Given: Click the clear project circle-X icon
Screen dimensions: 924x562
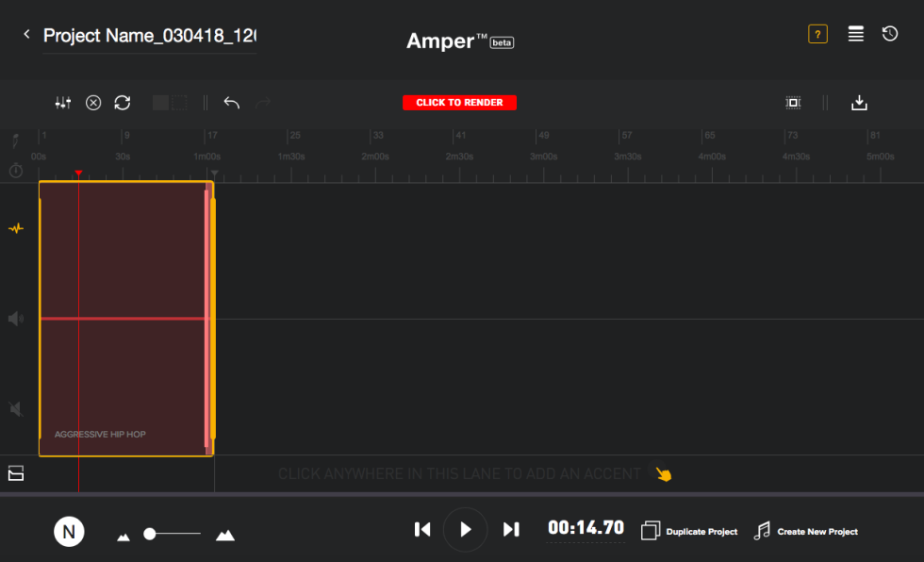Looking at the screenshot, I should coord(92,102).
